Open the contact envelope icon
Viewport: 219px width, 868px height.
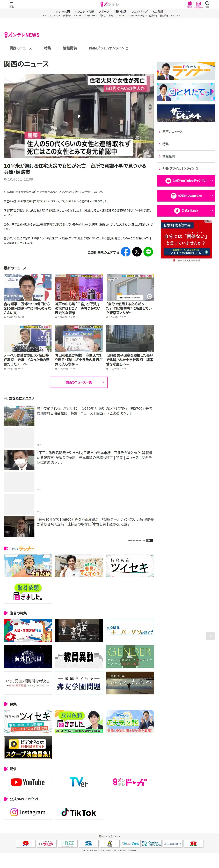[x=199, y=4]
